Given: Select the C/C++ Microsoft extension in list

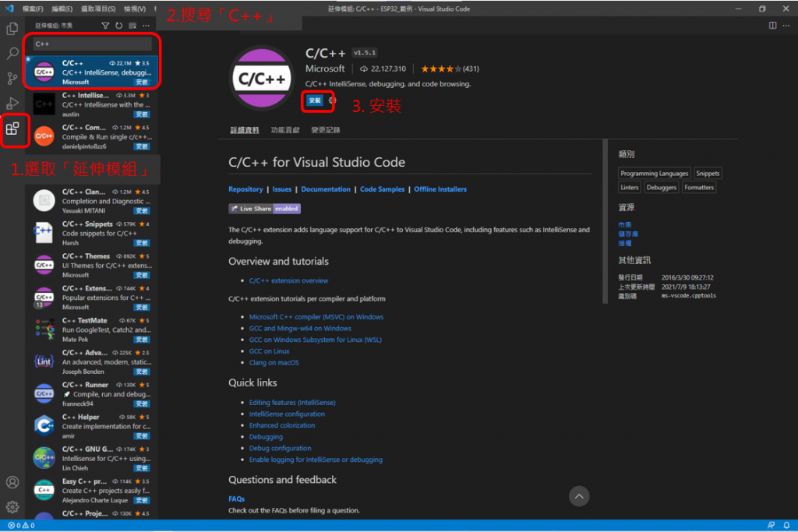Looking at the screenshot, I should point(92,72).
